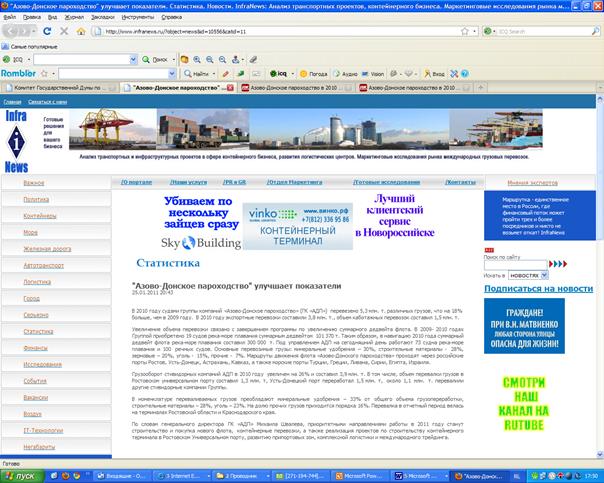Open the Контейнеры section in sidebar
Screen dimensions: 604x483
tap(40, 216)
